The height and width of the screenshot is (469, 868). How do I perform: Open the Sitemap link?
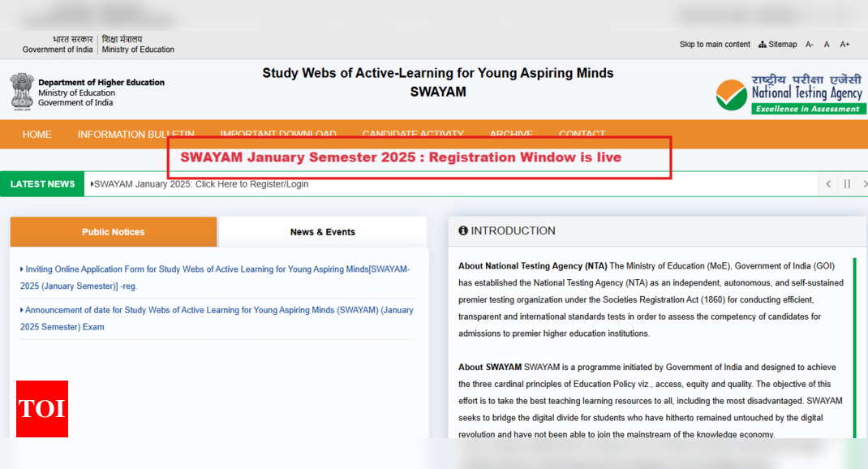778,45
